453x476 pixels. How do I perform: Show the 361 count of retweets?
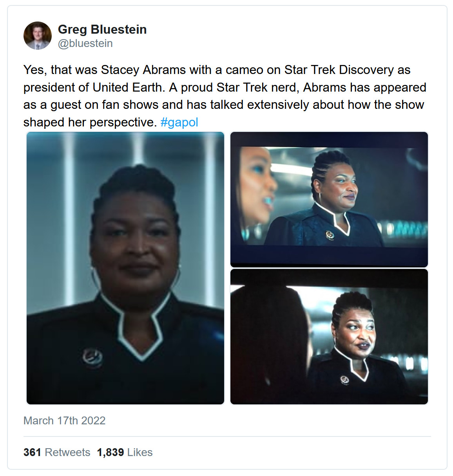point(33,452)
